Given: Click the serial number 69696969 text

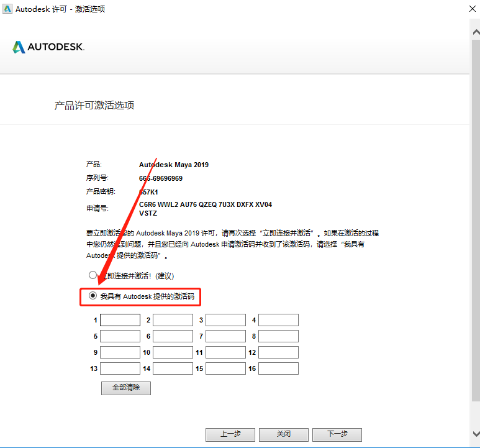Looking at the screenshot, I should pos(161,178).
